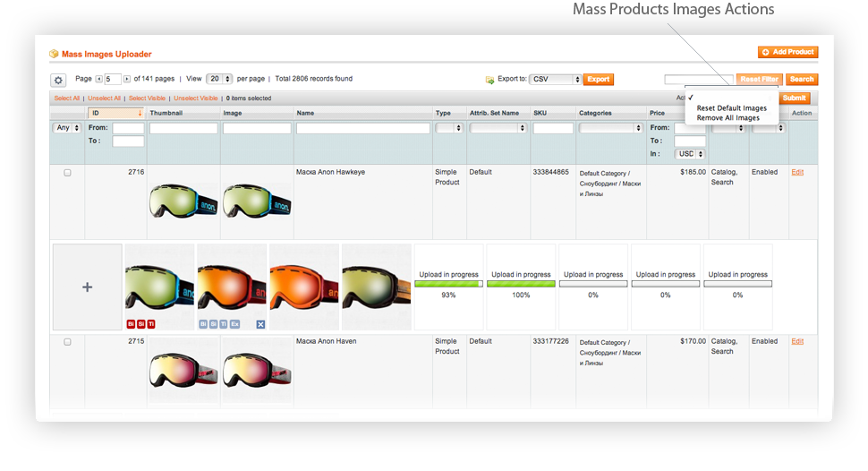The height and width of the screenshot is (471, 868).
Task: Open the USD currency dropdown in Price filter
Action: point(690,154)
